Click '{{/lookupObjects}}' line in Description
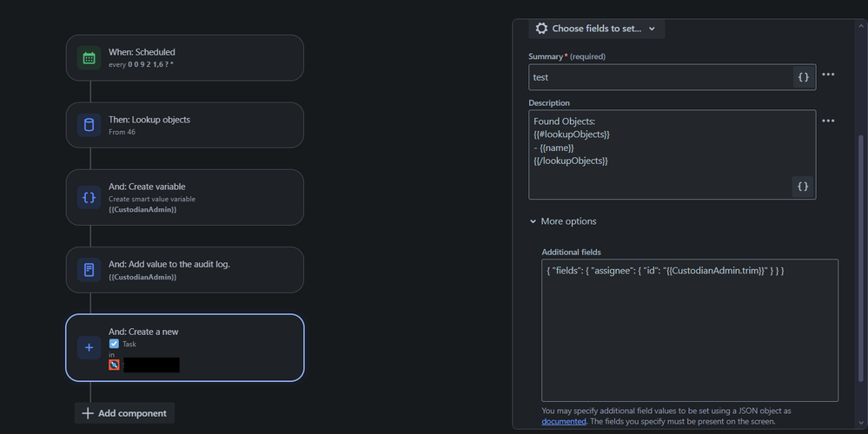This screenshot has height=434, width=868. pyautogui.click(x=571, y=161)
